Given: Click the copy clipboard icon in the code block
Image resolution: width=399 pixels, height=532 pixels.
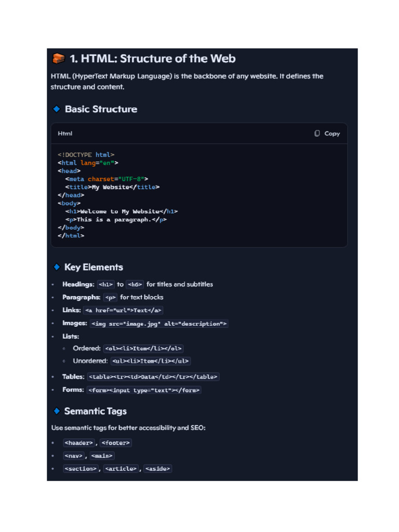Looking at the screenshot, I should point(317,134).
